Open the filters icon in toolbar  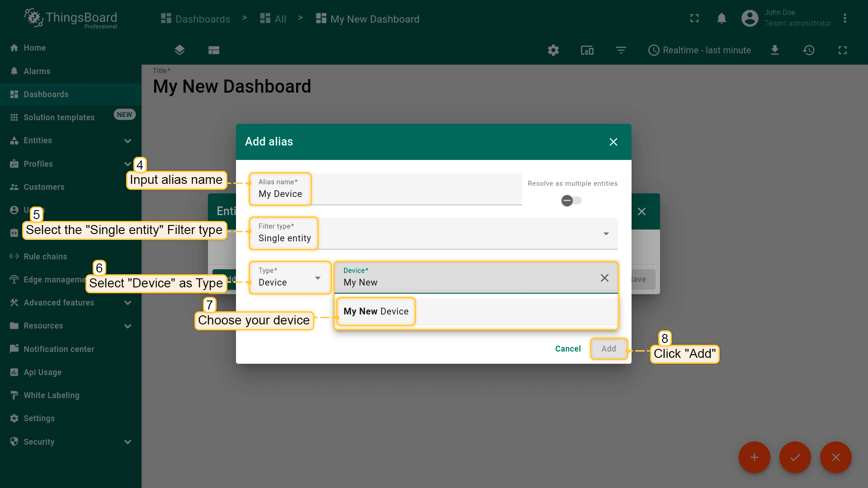point(621,50)
